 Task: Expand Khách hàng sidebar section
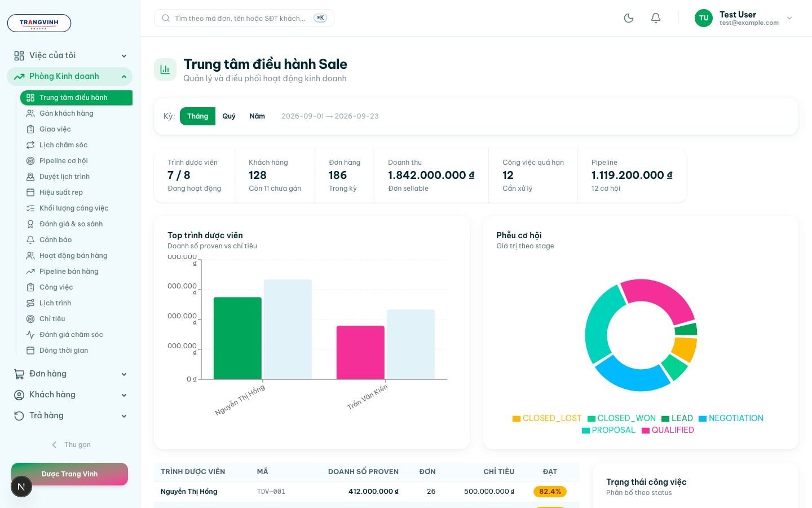click(70, 395)
